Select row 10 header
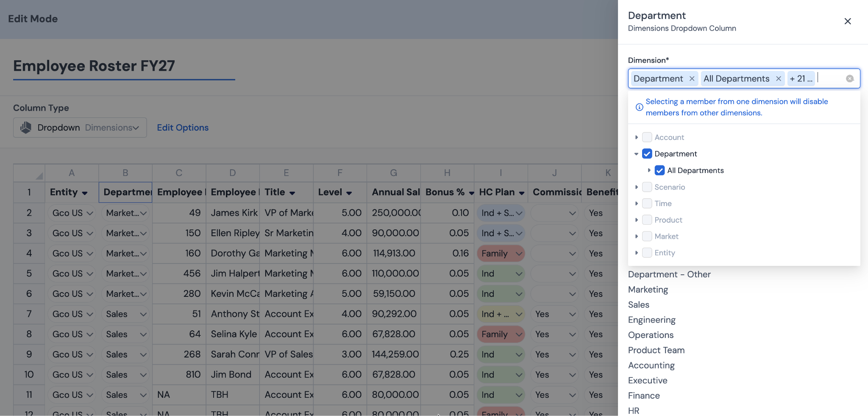The image size is (868, 416). (x=29, y=375)
